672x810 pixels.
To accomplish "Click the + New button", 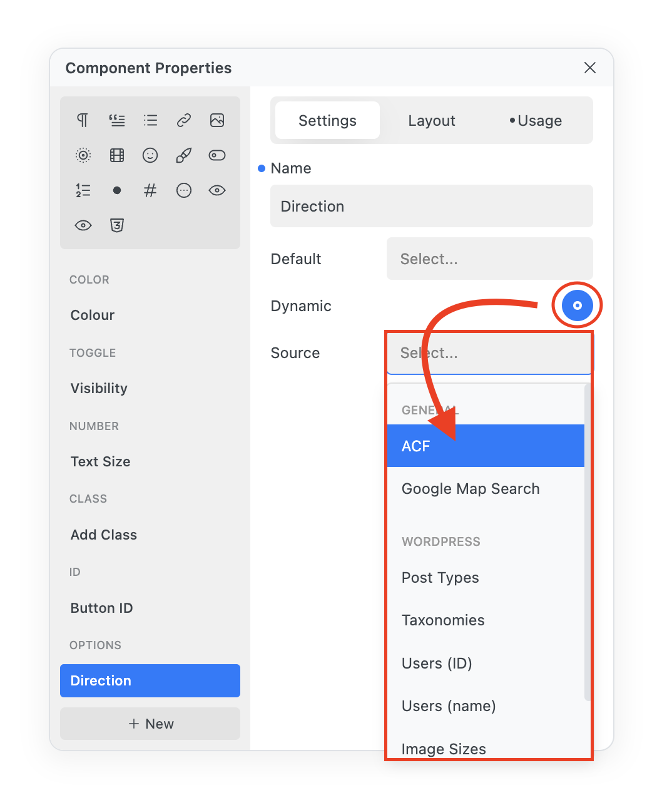I will pyautogui.click(x=150, y=724).
